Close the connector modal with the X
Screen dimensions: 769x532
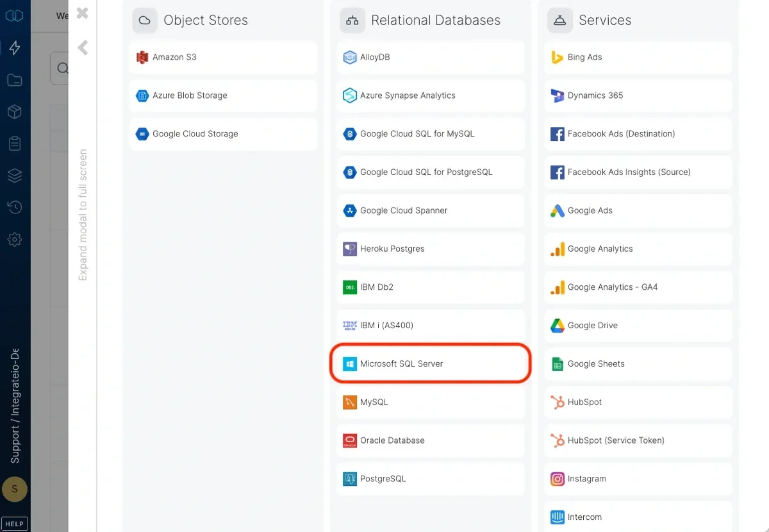tap(82, 13)
